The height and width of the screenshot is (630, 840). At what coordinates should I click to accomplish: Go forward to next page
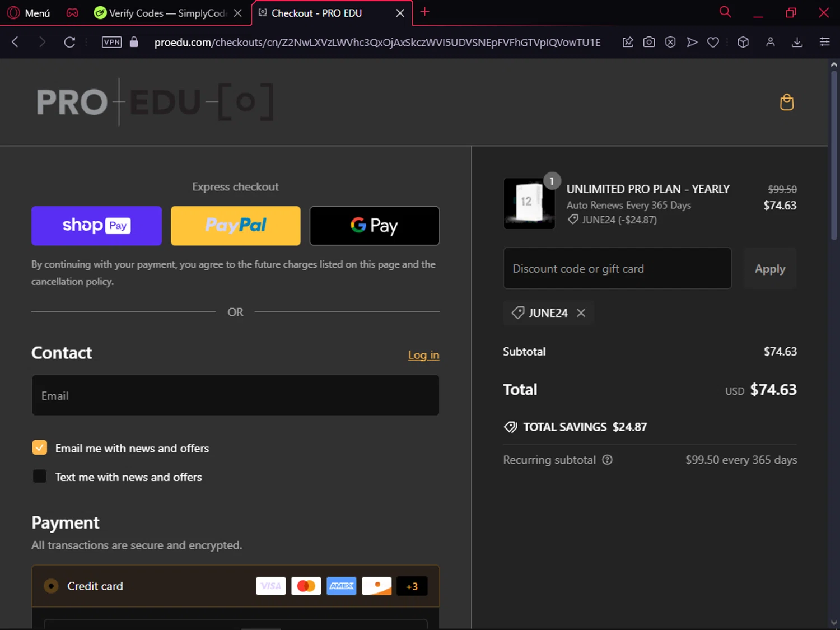(42, 42)
